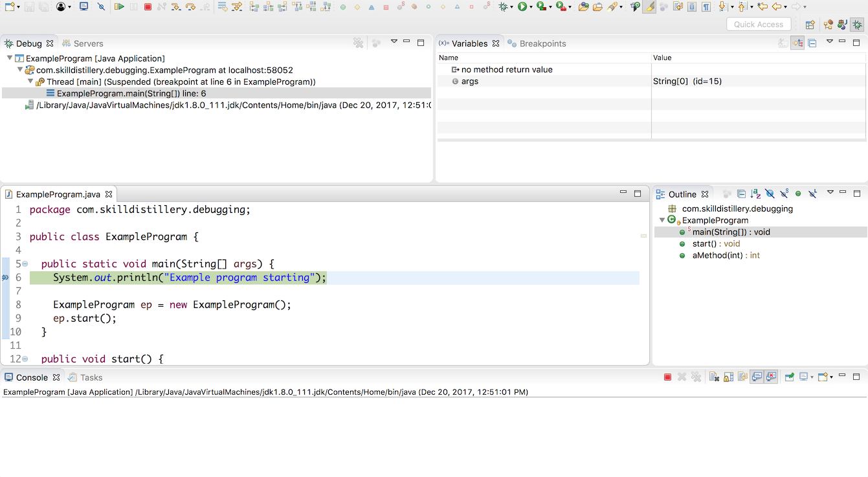
Task: Step into the next statement
Action: [176, 6]
